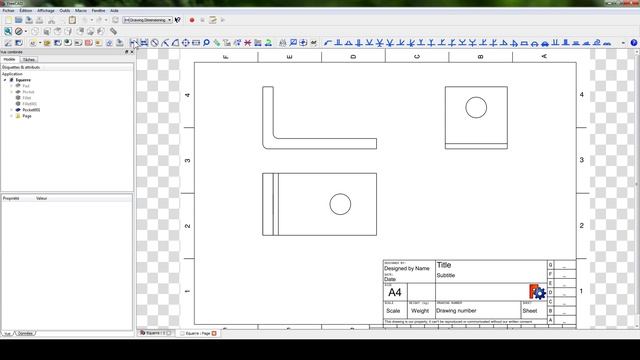Open the draw style dropdown arrow
The image size is (640, 360).
26,31
